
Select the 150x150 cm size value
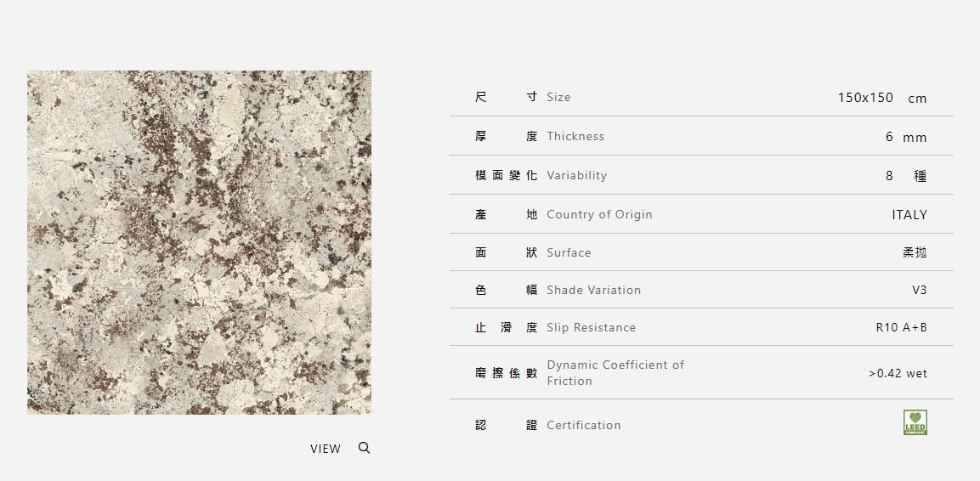click(881, 98)
